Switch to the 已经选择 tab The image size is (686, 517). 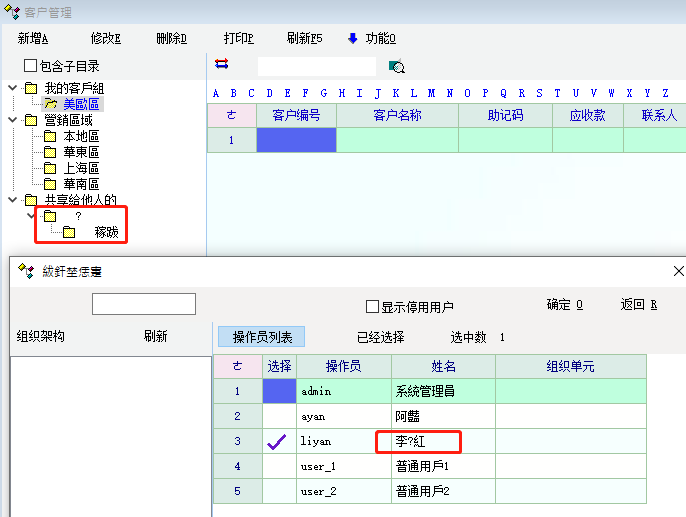click(x=380, y=337)
